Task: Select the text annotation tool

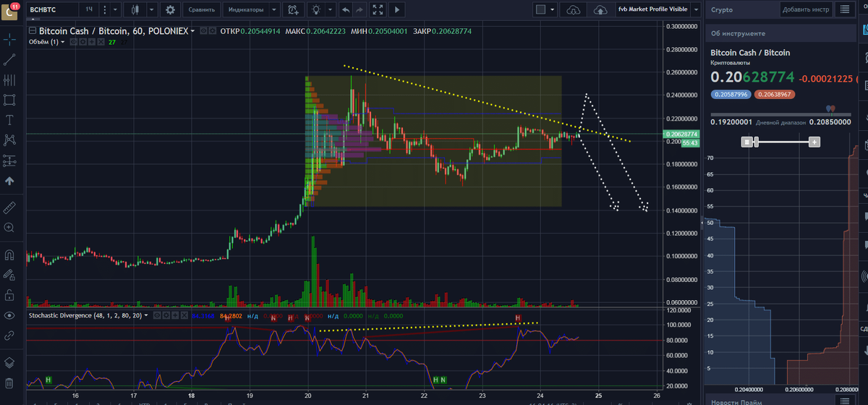Action: click(9, 119)
